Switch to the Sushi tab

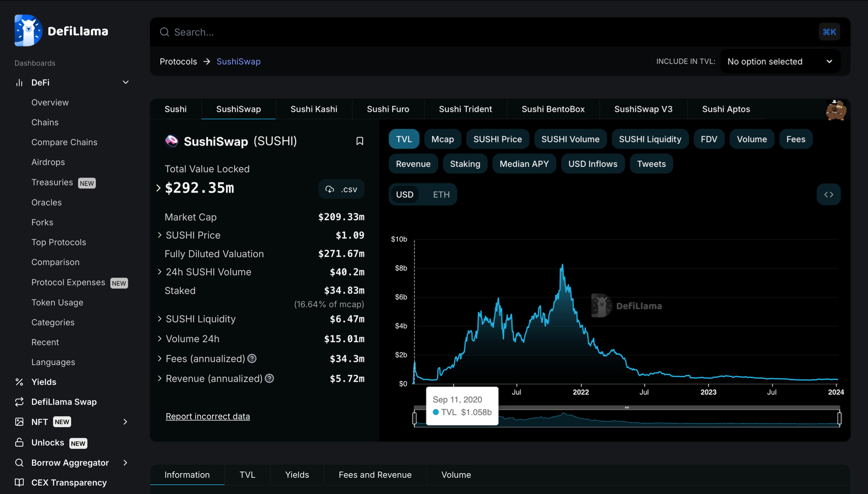175,109
